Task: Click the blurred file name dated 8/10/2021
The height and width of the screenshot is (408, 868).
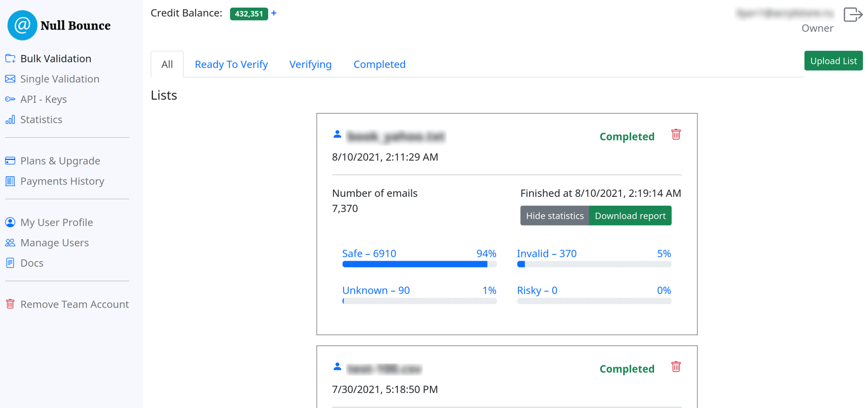Action: point(396,137)
